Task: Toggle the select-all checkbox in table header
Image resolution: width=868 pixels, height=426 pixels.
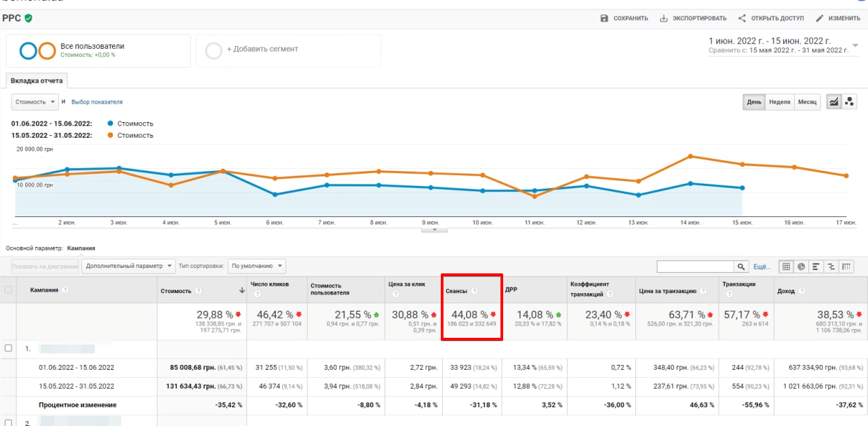Action: [x=9, y=290]
